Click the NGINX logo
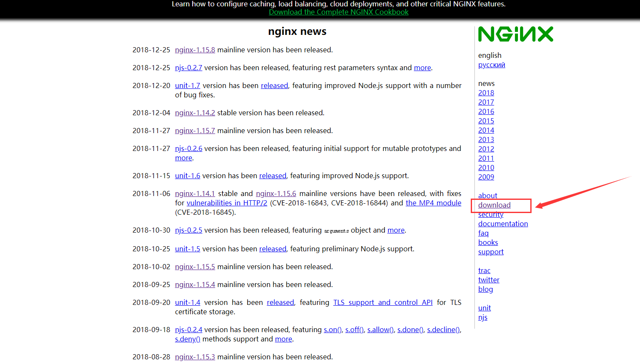The height and width of the screenshot is (364, 640). click(x=515, y=34)
